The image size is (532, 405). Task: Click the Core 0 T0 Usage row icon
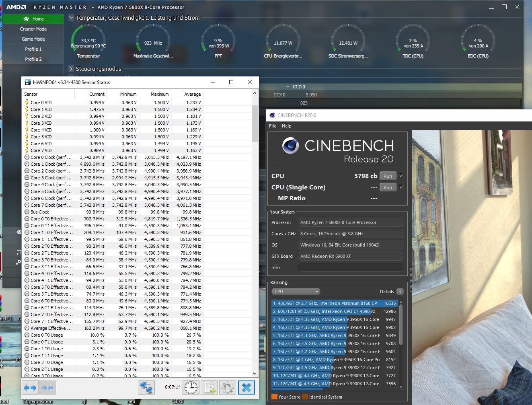pos(27,335)
